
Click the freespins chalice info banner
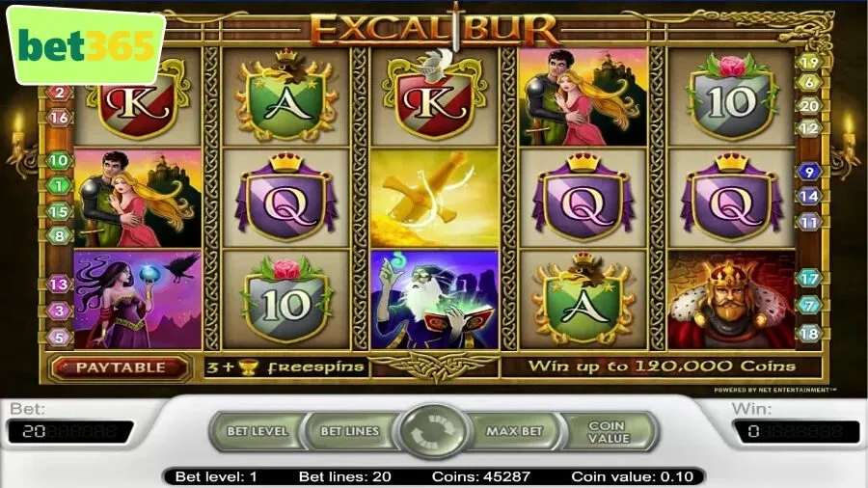[x=285, y=367]
